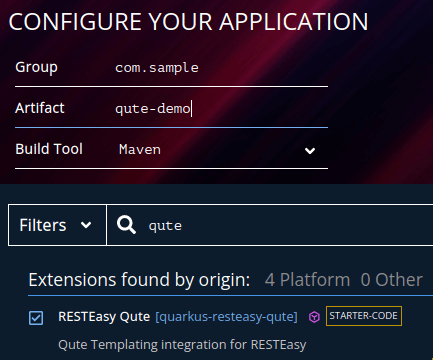Uncheck the RESTEasy Qute extension checkbox

click(36, 318)
